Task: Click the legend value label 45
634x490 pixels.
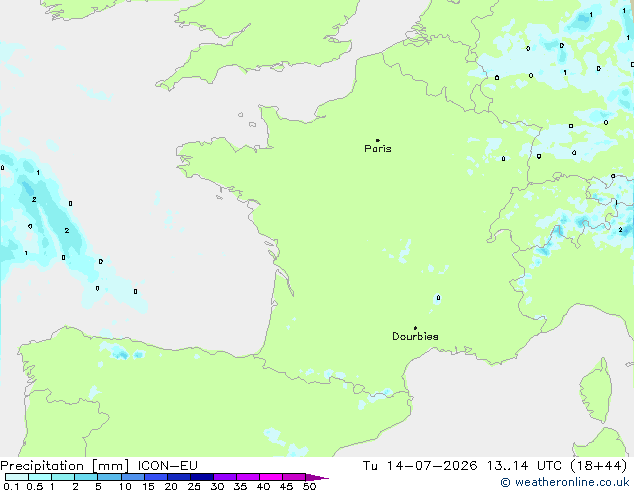Action: point(286,486)
